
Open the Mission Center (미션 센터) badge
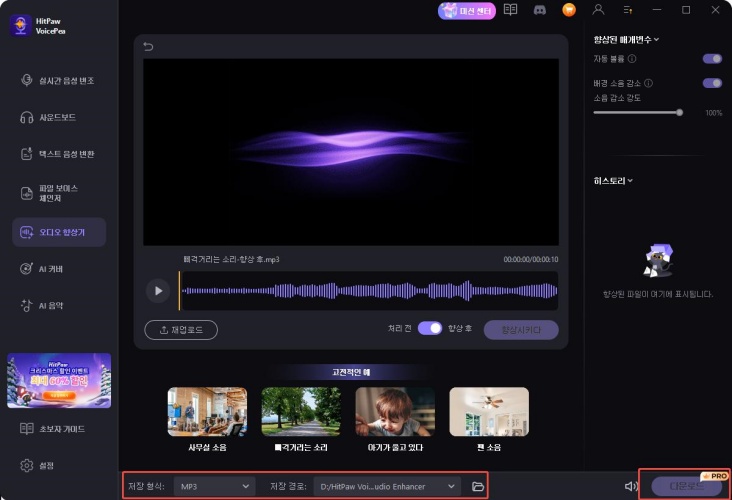coord(466,11)
